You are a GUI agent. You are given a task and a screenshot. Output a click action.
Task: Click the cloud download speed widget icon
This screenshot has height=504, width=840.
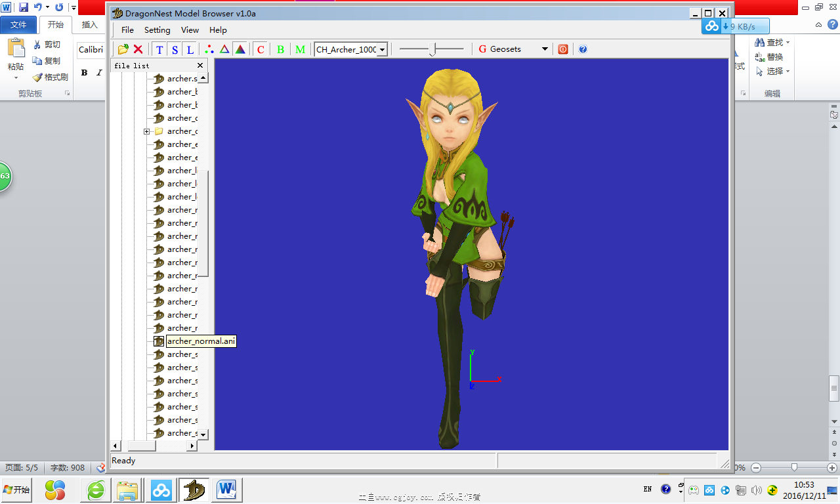712,26
